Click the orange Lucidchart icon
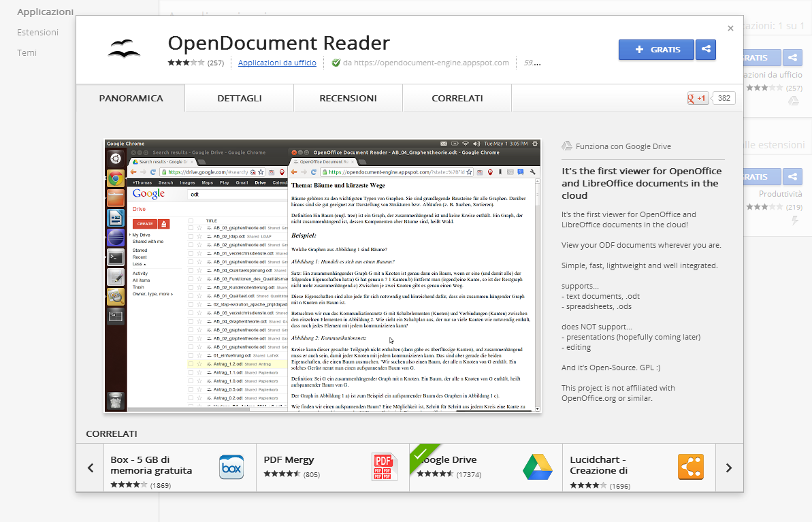Image resolution: width=812 pixels, height=522 pixels. [691, 467]
